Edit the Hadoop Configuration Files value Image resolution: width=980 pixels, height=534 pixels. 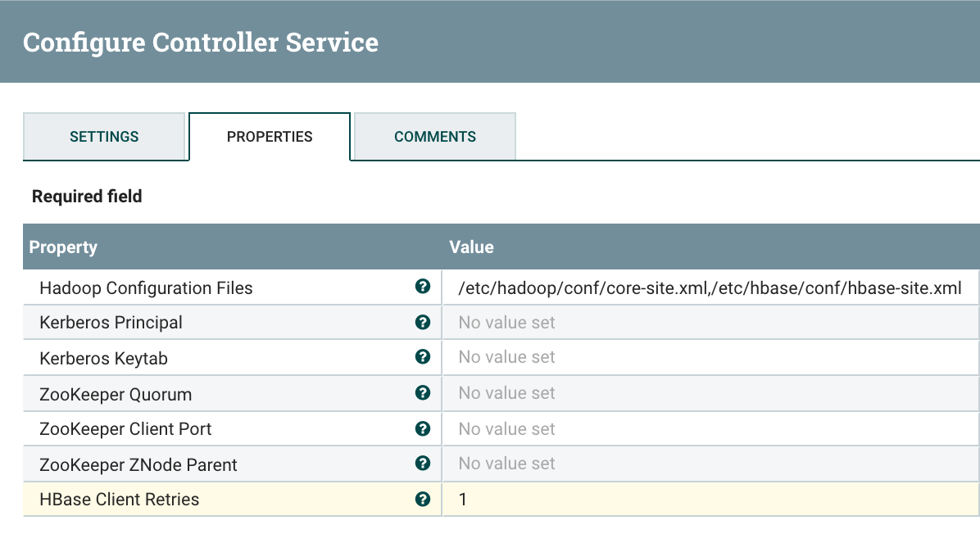[709, 288]
